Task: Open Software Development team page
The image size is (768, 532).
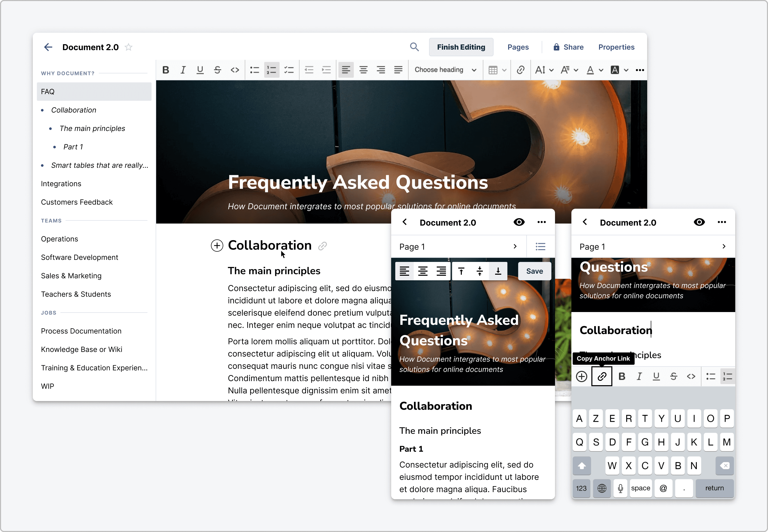Action: point(79,257)
